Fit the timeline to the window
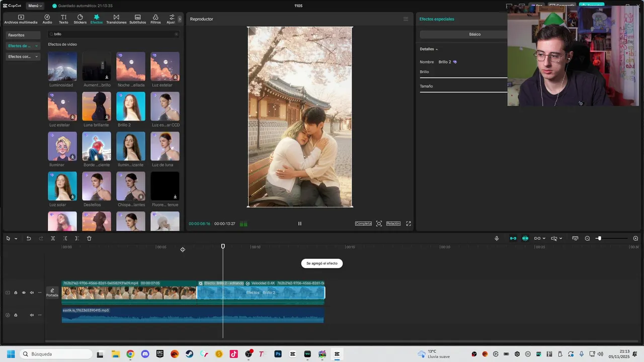The image size is (644, 362). click(x=575, y=238)
